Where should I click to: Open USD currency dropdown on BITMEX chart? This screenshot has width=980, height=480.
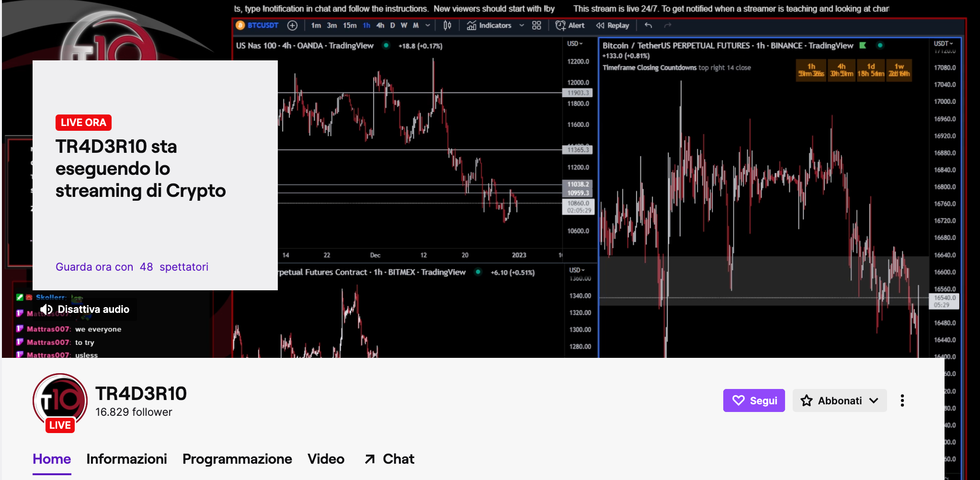(x=577, y=270)
